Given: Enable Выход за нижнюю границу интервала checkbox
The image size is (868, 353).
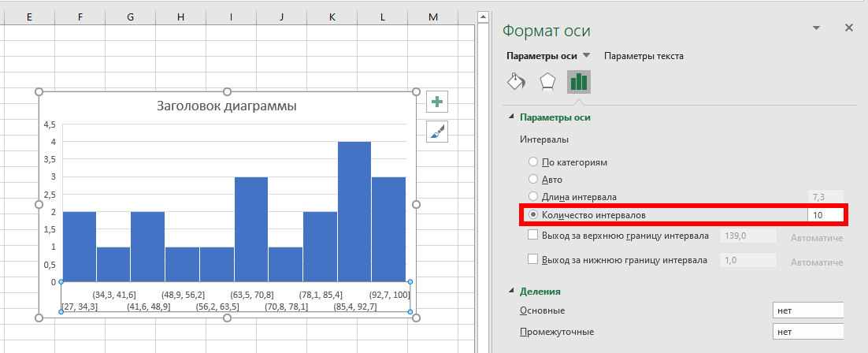Looking at the screenshot, I should [532, 260].
